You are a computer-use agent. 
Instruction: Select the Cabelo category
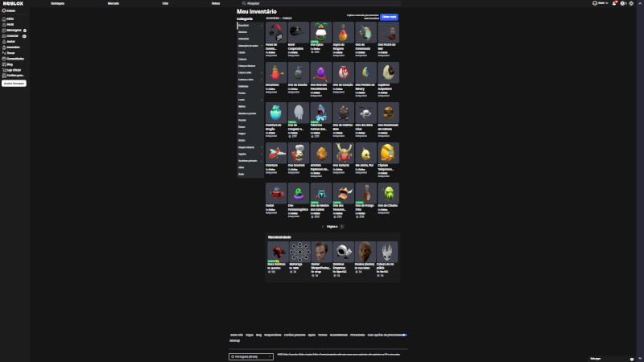[242, 52]
